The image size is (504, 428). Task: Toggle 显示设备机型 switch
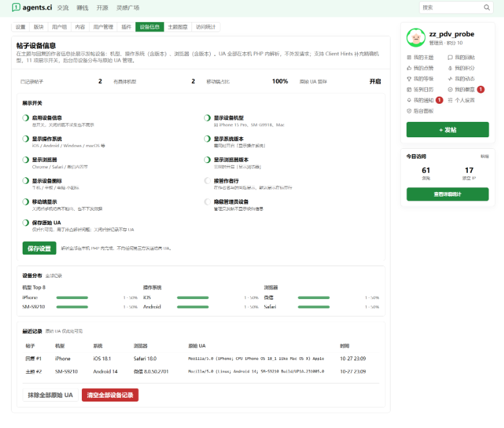click(208, 118)
